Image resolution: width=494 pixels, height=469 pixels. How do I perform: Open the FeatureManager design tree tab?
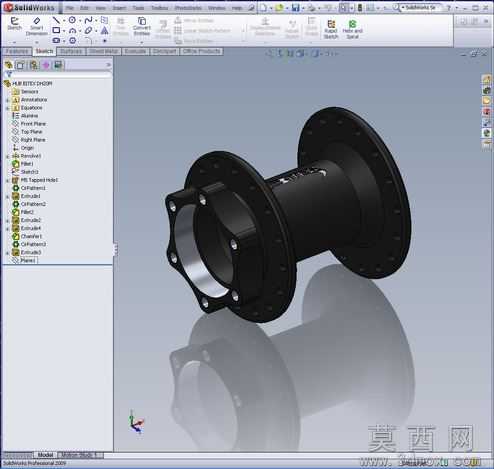(x=9, y=65)
